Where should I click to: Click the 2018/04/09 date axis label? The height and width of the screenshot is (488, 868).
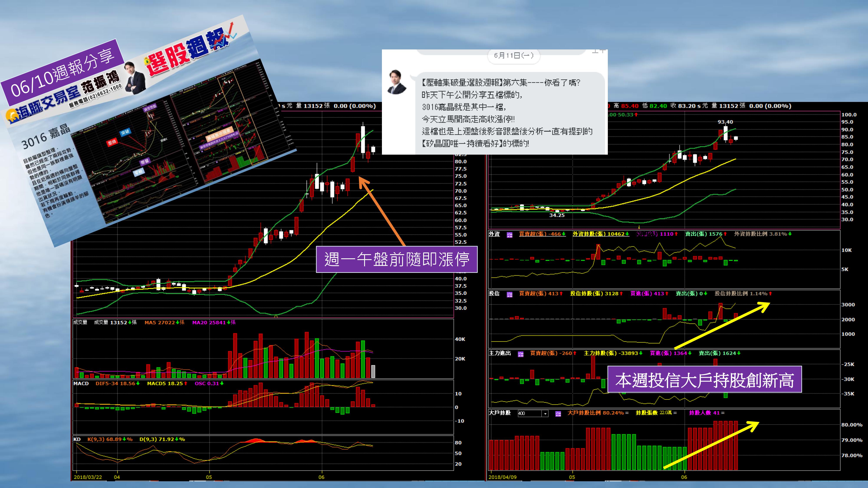(502, 477)
